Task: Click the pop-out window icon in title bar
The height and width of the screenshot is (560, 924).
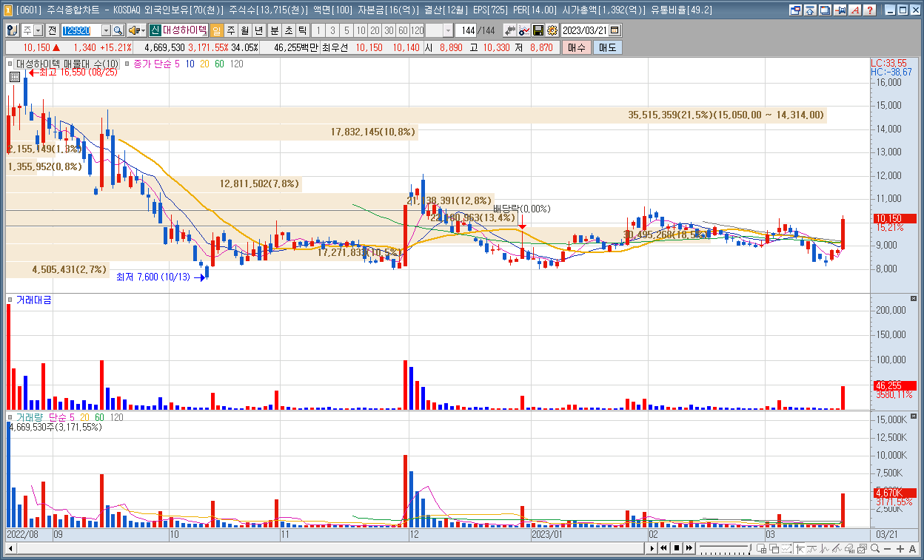Action: pos(795,10)
